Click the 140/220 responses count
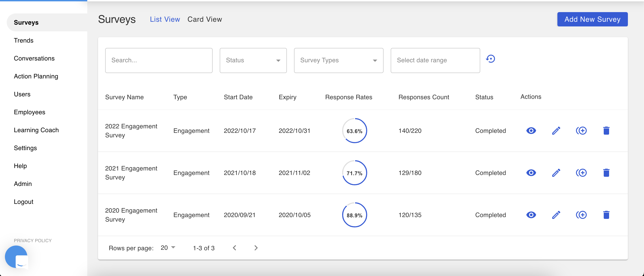644x276 pixels. coord(410,131)
